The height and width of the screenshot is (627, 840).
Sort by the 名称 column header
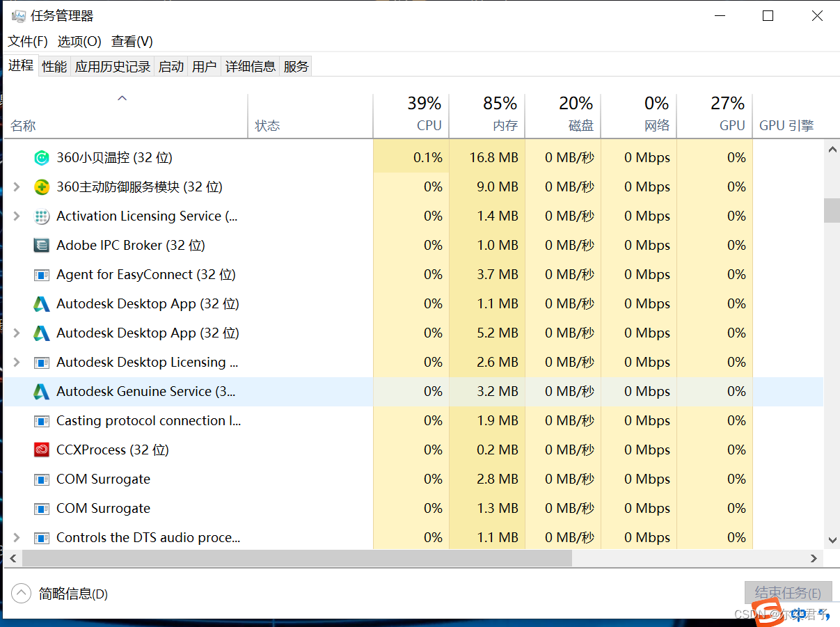click(125, 116)
